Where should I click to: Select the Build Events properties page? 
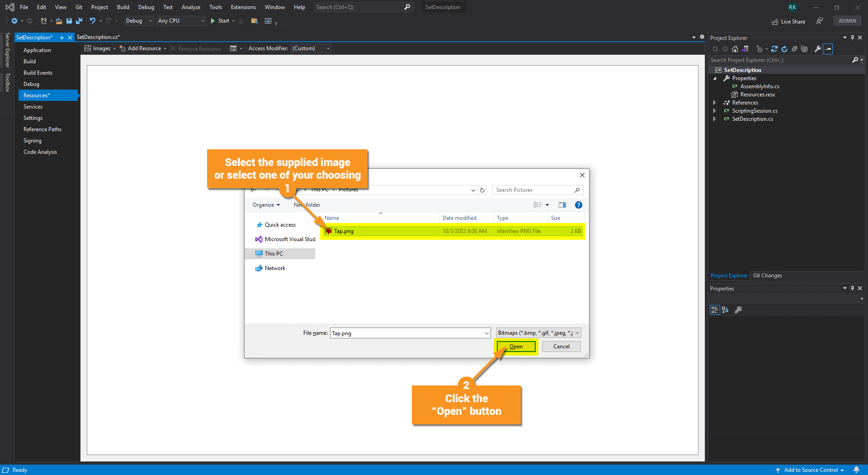(38, 73)
